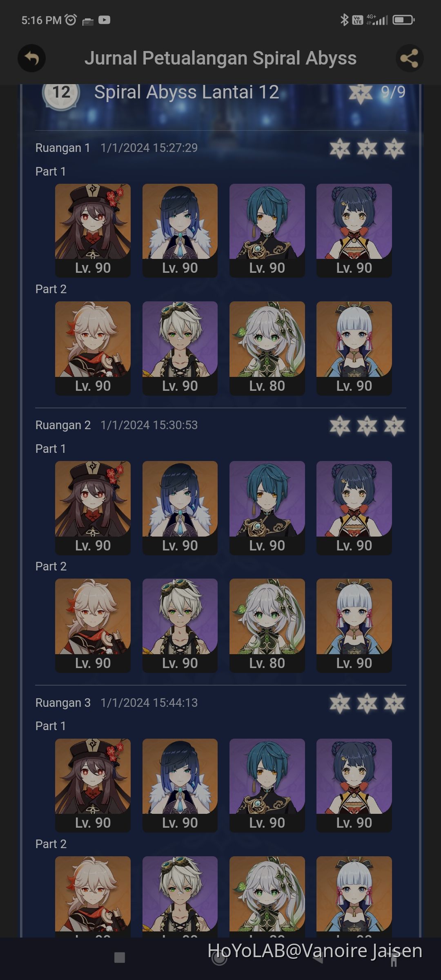Tap the Jurnal Petualangan Spiral Abyss title
The height and width of the screenshot is (980, 441).
click(220, 58)
